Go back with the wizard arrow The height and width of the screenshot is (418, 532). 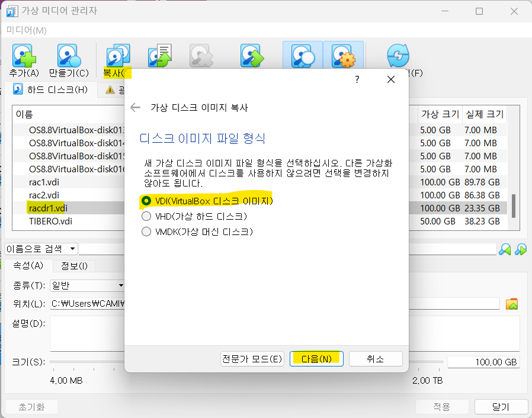136,108
